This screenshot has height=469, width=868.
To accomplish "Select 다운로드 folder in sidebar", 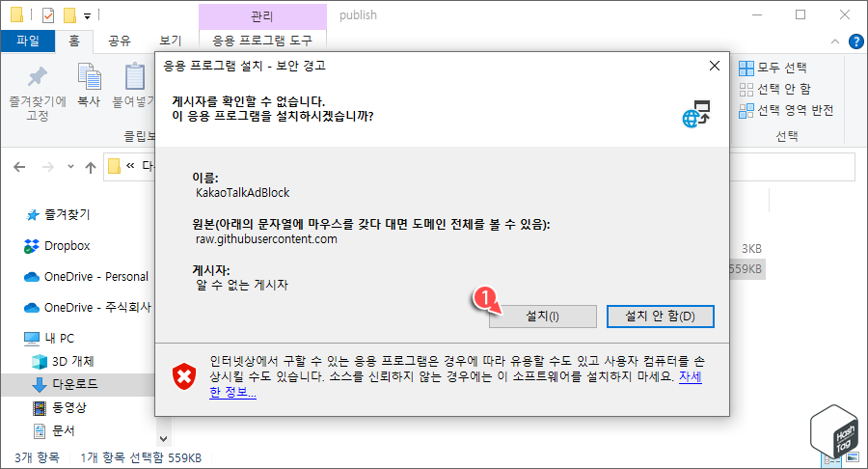I will pos(77,384).
